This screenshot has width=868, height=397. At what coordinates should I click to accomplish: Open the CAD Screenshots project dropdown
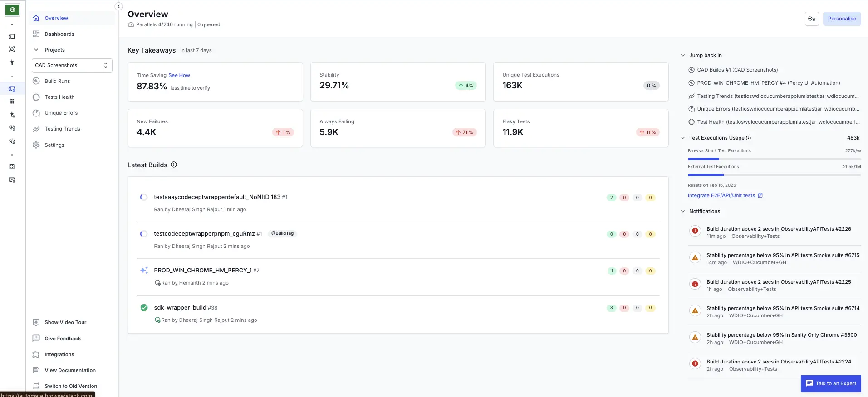72,65
